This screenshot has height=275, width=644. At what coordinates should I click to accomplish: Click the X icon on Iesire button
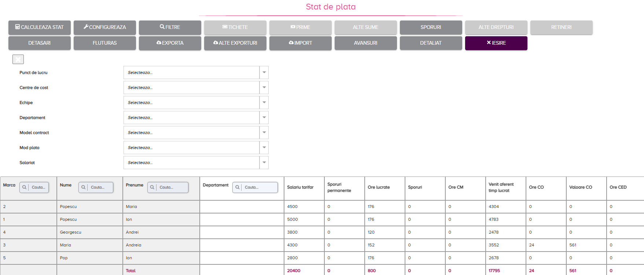coord(489,42)
